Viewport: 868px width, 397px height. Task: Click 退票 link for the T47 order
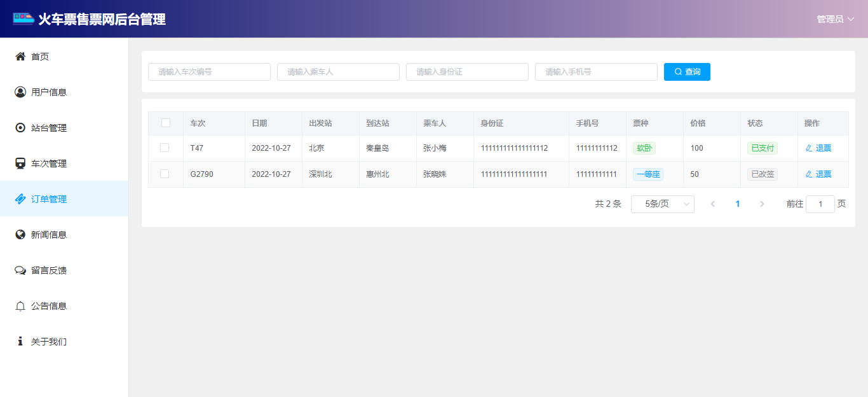pos(818,148)
